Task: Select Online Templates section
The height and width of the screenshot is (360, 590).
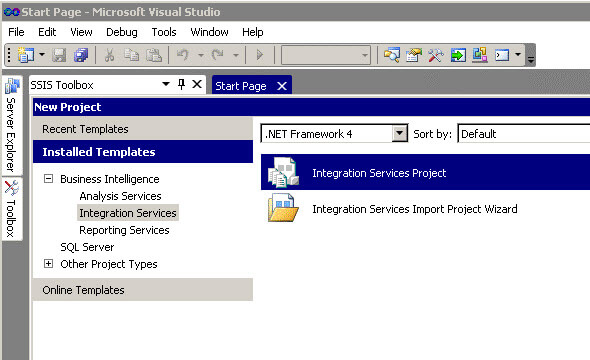Action: pyautogui.click(x=143, y=290)
